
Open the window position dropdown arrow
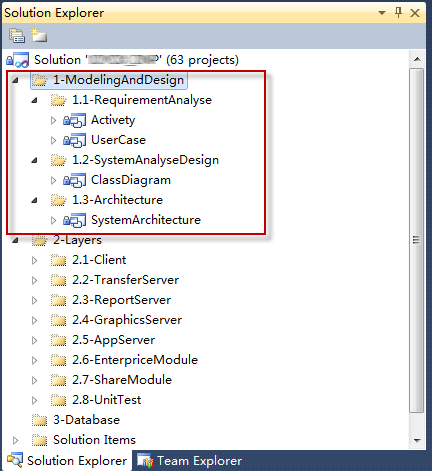click(x=382, y=13)
